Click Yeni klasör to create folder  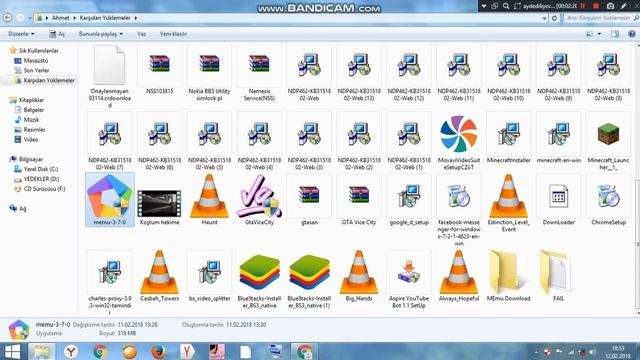(x=173, y=34)
